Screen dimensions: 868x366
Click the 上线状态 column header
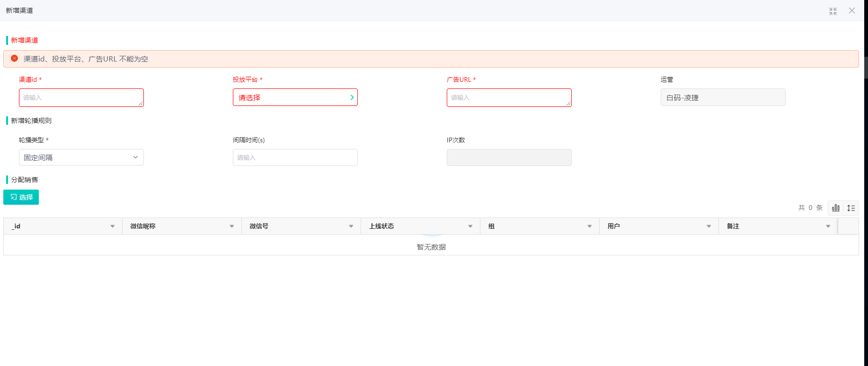pyautogui.click(x=421, y=226)
